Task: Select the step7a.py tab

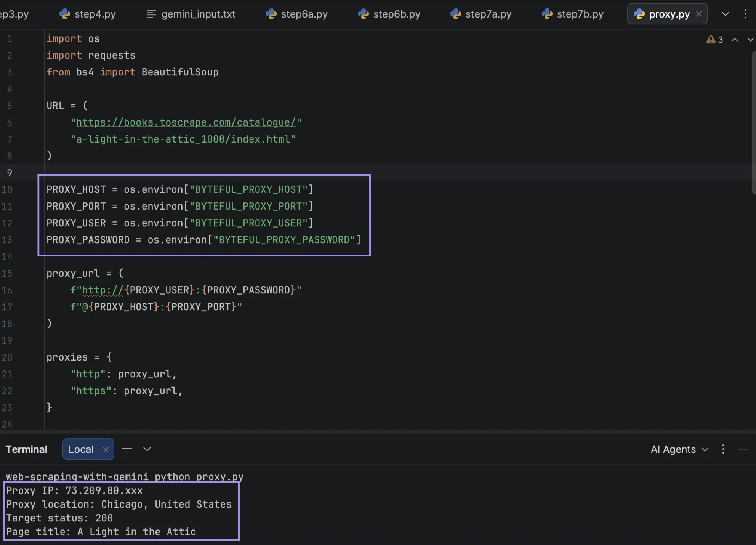Action: coord(481,14)
